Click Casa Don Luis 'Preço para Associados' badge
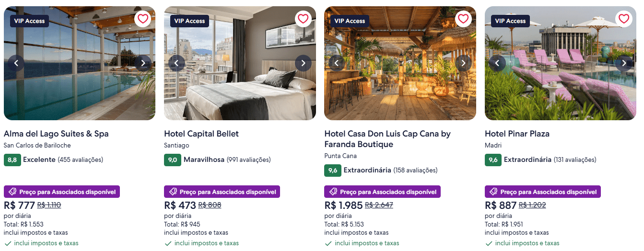The image size is (644, 251). 382,192
